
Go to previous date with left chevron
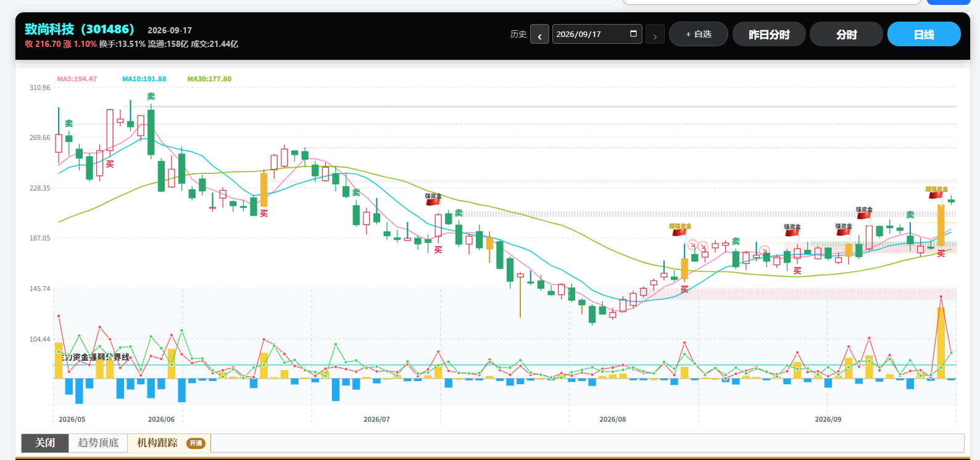[539, 35]
